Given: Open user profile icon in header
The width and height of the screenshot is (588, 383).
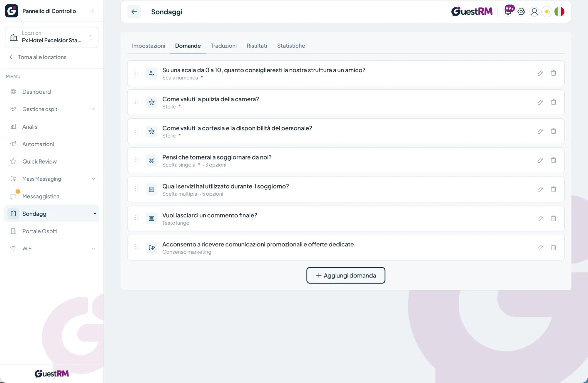Looking at the screenshot, I should (x=534, y=11).
